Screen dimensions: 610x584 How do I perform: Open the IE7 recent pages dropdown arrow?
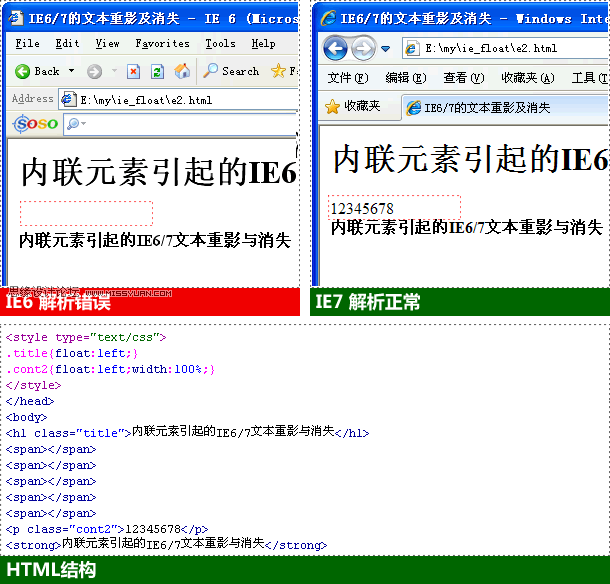(x=386, y=49)
